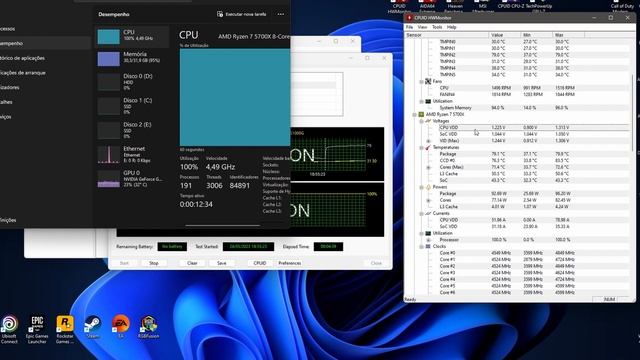Select the FANIN4 fan row

(x=533, y=95)
